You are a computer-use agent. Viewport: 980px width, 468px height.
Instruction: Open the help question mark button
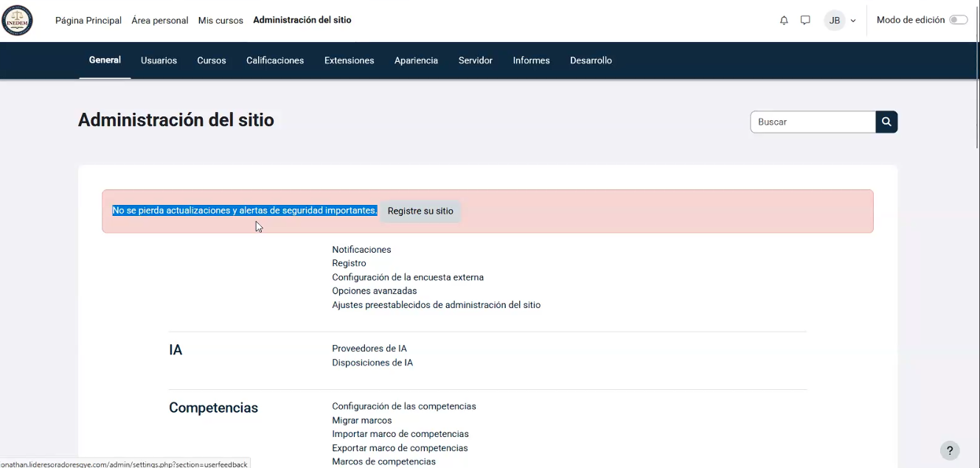pyautogui.click(x=950, y=451)
